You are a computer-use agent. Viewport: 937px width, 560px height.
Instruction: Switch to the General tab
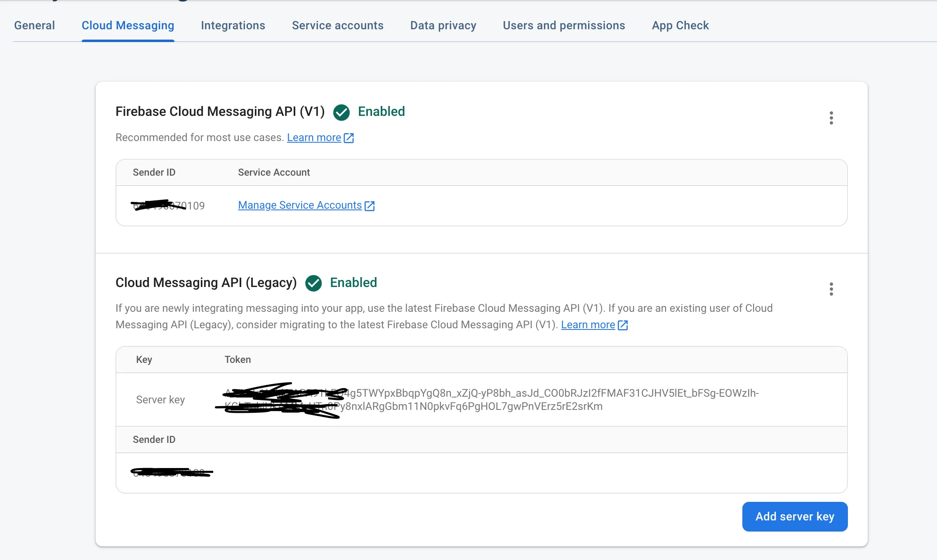(x=34, y=26)
